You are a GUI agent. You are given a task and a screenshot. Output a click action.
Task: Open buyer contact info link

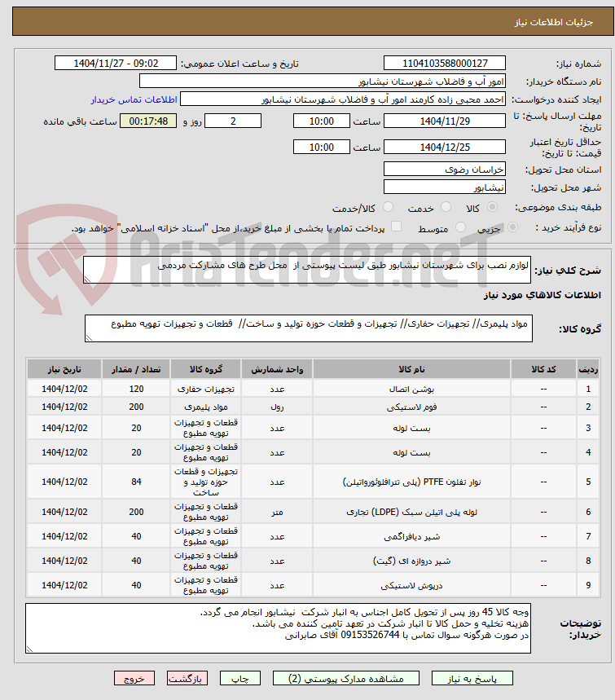134,99
